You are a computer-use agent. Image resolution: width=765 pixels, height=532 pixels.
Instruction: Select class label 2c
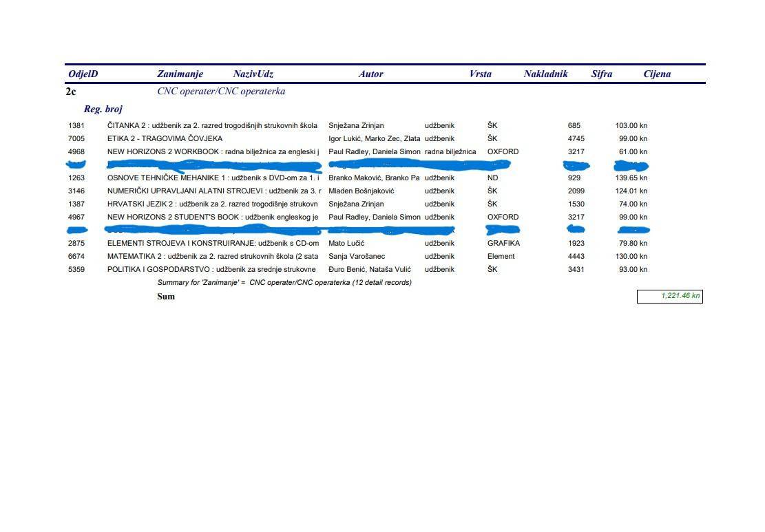(x=71, y=92)
